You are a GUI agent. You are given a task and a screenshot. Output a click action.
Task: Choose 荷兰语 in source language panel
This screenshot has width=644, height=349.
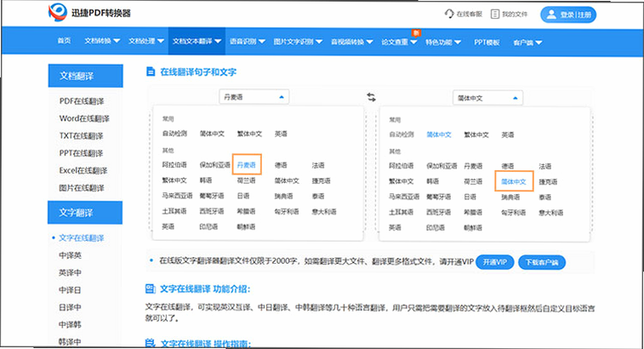[247, 180]
